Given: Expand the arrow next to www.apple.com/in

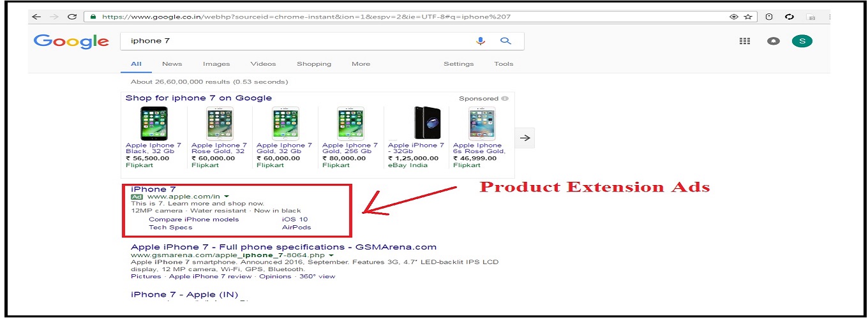Looking at the screenshot, I should click(227, 197).
